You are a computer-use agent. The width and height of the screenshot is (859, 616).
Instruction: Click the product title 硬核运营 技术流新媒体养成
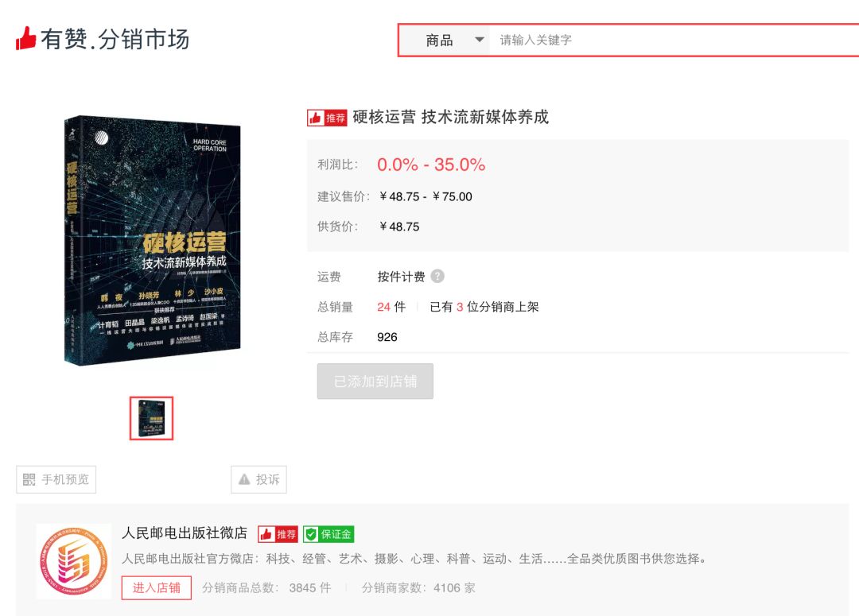click(451, 118)
